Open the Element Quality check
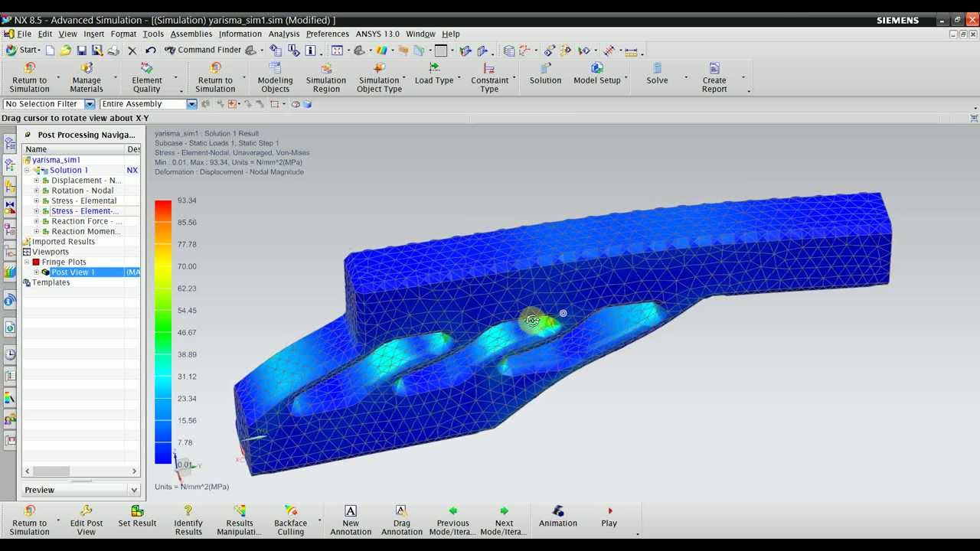This screenshot has width=980, height=551. point(147,78)
